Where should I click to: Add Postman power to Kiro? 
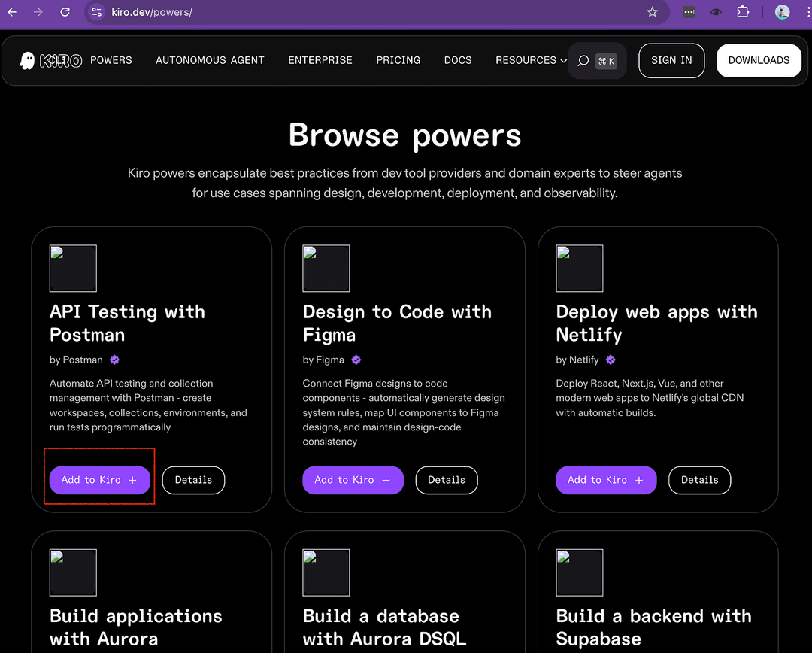click(x=100, y=480)
